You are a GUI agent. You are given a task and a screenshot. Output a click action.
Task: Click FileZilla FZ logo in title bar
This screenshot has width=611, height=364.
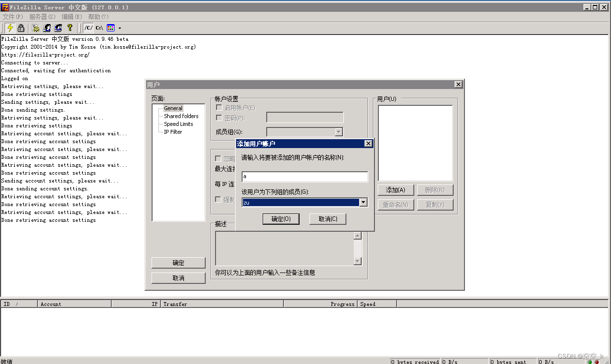tap(5, 7)
